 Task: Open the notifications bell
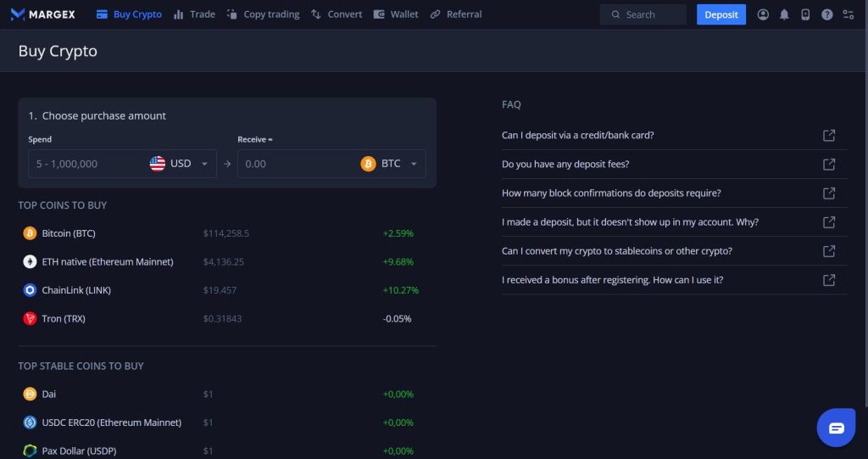click(784, 14)
